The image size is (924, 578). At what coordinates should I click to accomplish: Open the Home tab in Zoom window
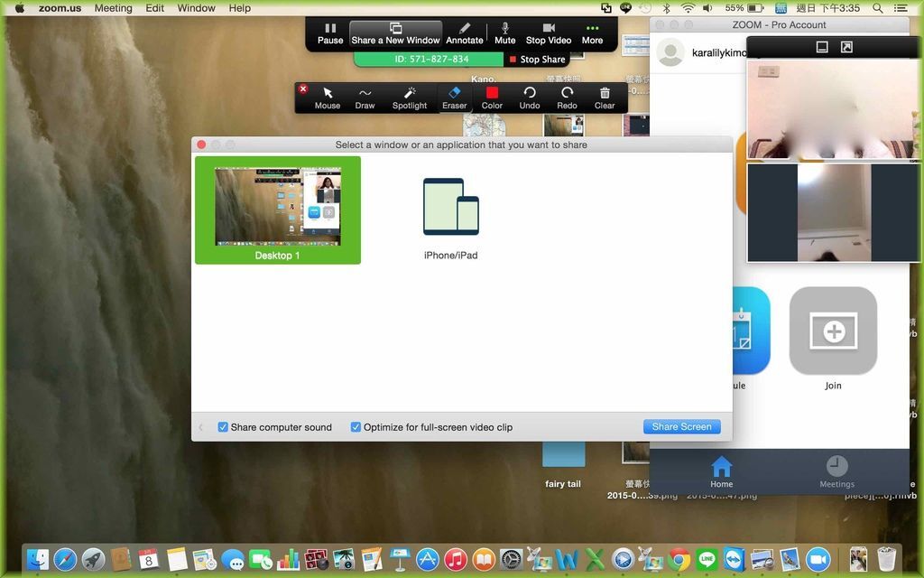721,471
